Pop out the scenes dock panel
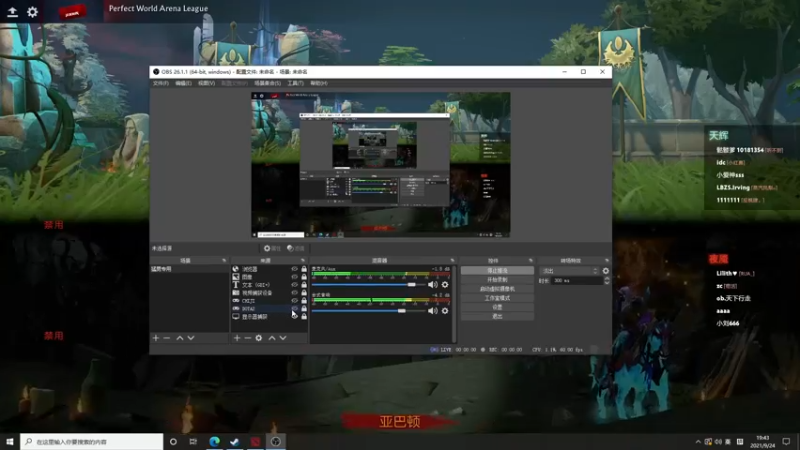Screen dimensions: 800x450 [x=224, y=261]
